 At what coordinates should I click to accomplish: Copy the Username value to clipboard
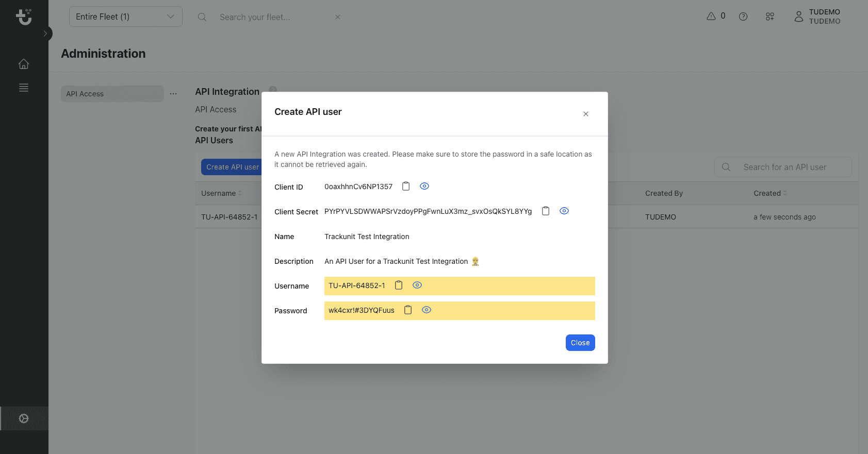[399, 285]
